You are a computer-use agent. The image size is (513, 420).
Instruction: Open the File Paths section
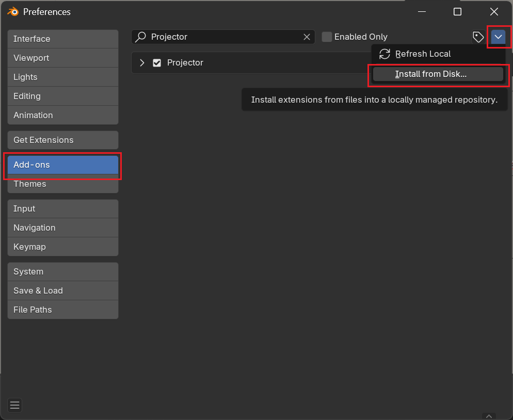tap(63, 310)
